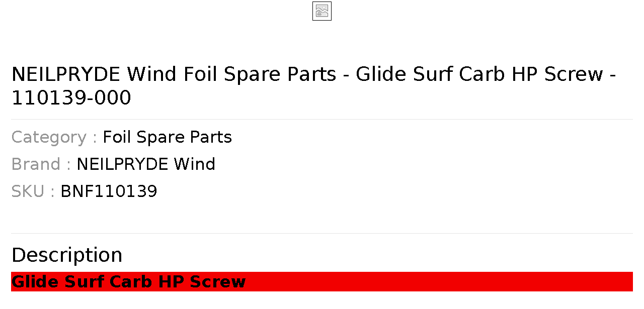
Task: Select the BNF110139 SKU value
Action: [109, 191]
